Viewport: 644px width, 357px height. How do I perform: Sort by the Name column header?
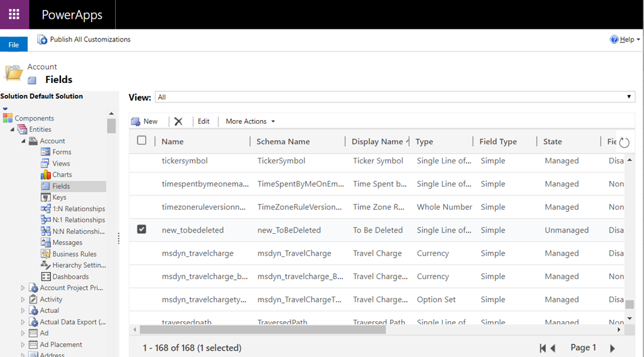click(172, 141)
